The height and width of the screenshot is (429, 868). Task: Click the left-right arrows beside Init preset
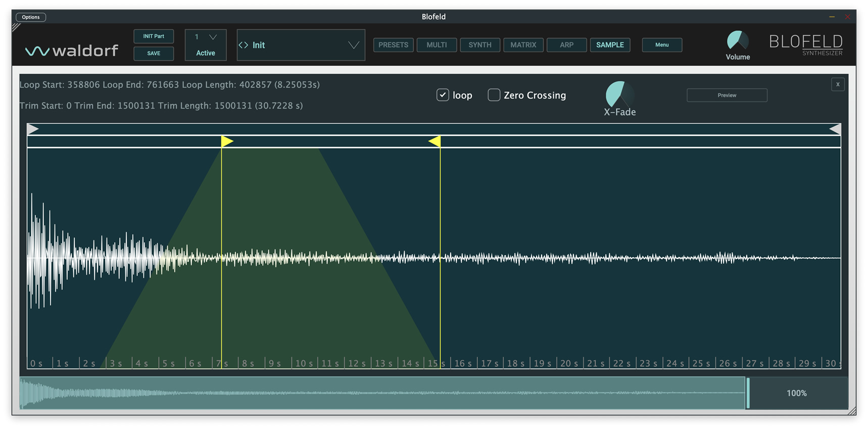pos(244,45)
